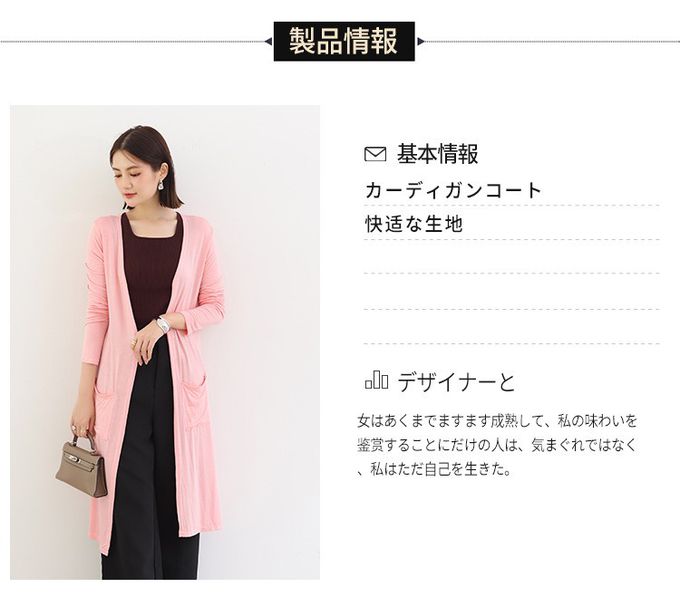This screenshot has width=680, height=597.
Task: Click the envelope icon beside 基本情報
Action: pos(375,154)
